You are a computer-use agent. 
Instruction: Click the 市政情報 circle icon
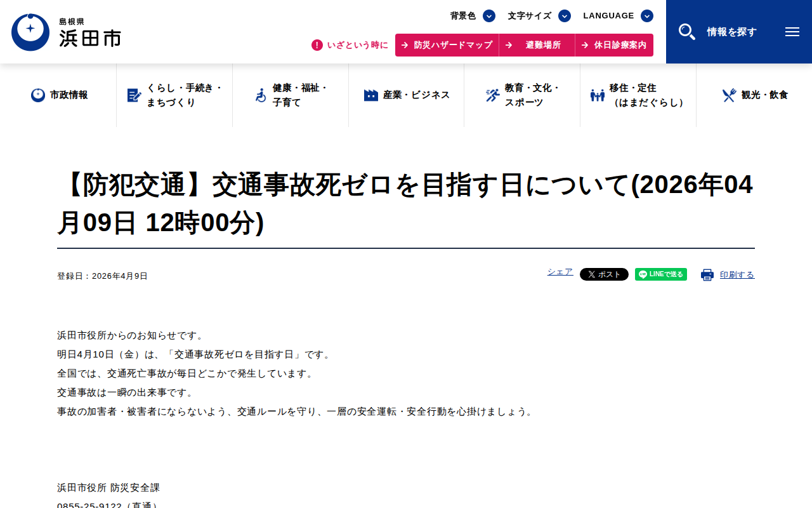38,95
